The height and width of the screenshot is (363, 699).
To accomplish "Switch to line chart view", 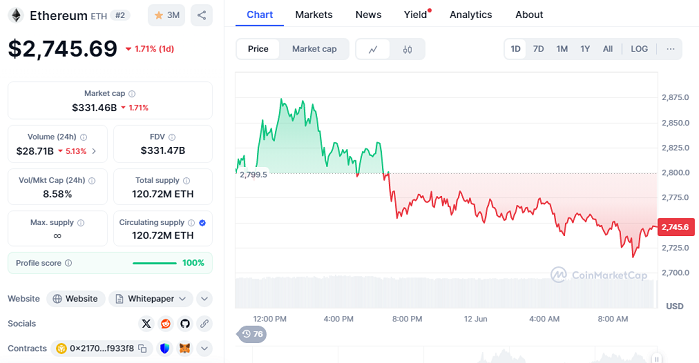I will pyautogui.click(x=373, y=49).
